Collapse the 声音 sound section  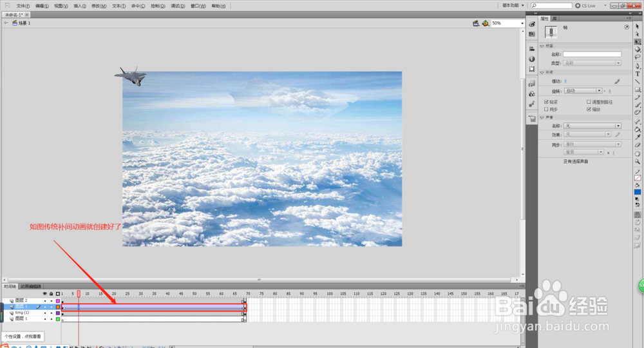coord(542,117)
